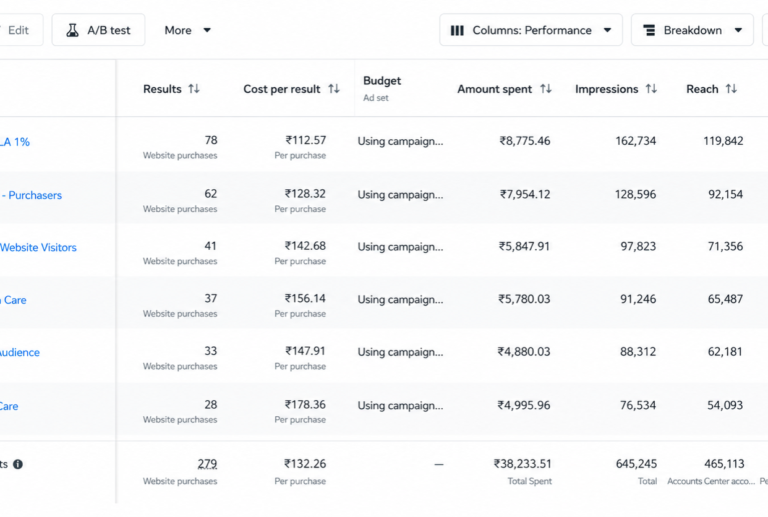Viewport: 768px width, 517px height.
Task: Select total spent ₹38,233.51
Action: pos(523,464)
